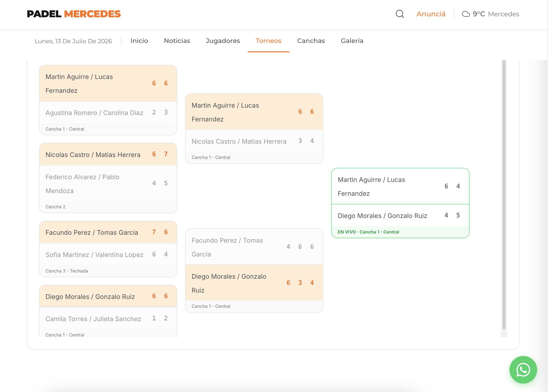The width and height of the screenshot is (548, 392).
Task: Open the Inicio menu item
Action: pos(139,41)
